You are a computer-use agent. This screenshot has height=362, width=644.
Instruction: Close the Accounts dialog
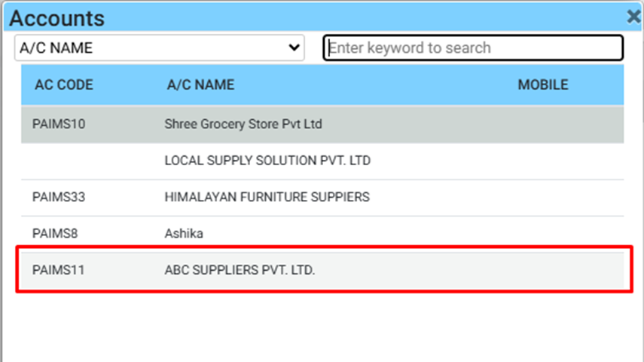point(634,17)
